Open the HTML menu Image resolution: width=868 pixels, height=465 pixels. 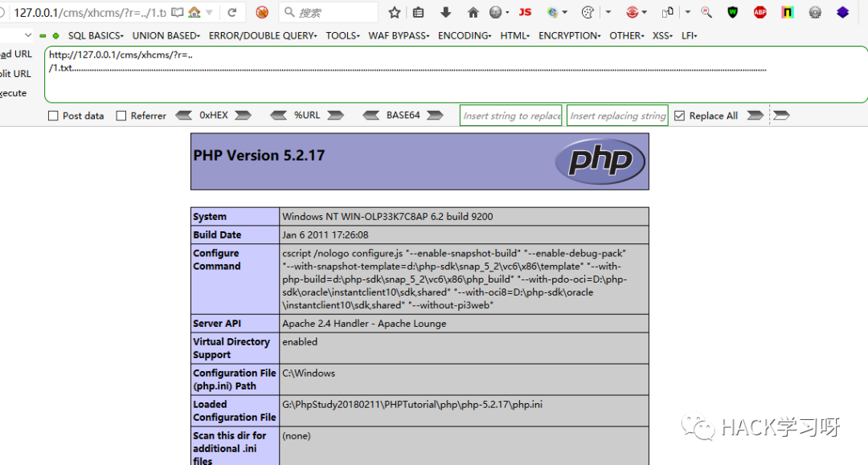(x=515, y=35)
